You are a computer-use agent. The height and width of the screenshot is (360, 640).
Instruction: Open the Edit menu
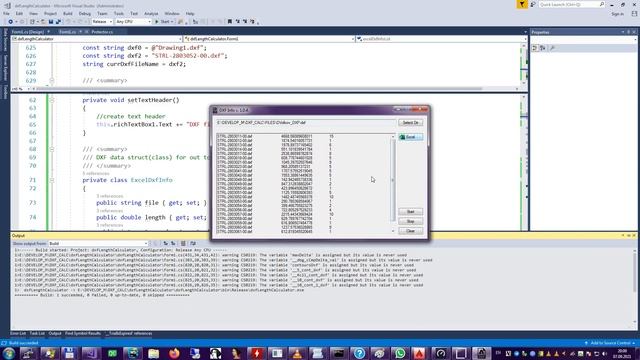(x=19, y=13)
